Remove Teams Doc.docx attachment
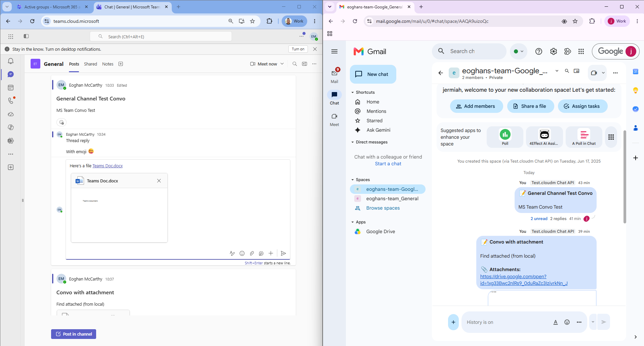This screenshot has width=644, height=346. pos(159,181)
